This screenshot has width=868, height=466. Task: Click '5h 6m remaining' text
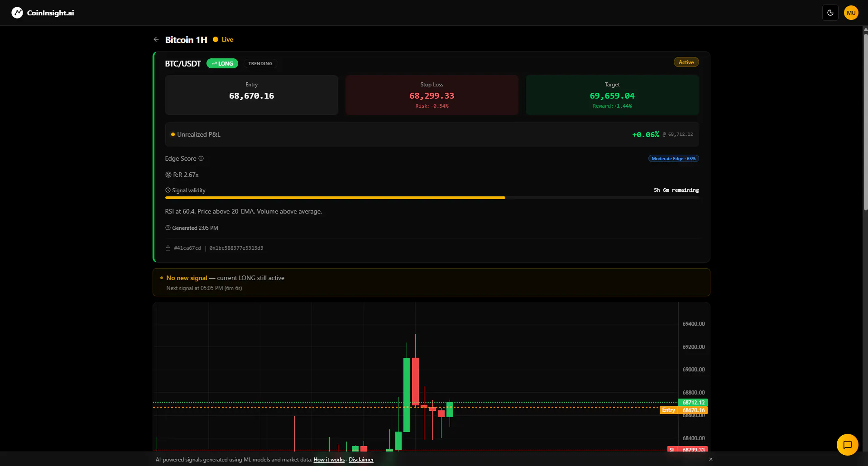676,190
